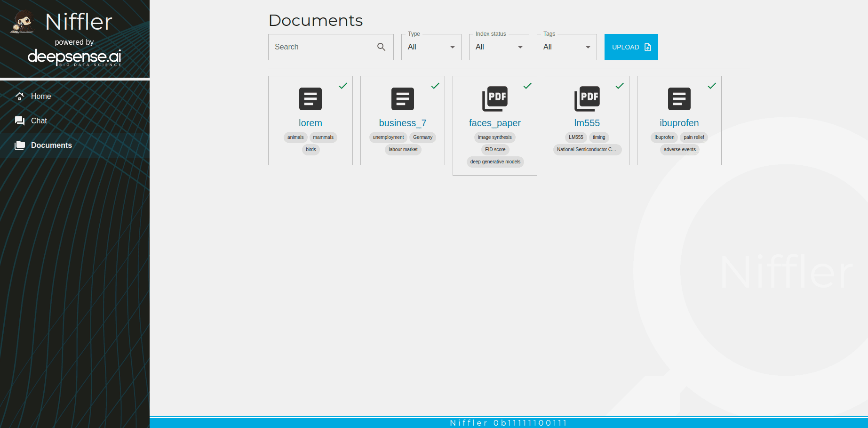The image size is (868, 428).
Task: Open the faces_paper document link
Action: pos(494,123)
